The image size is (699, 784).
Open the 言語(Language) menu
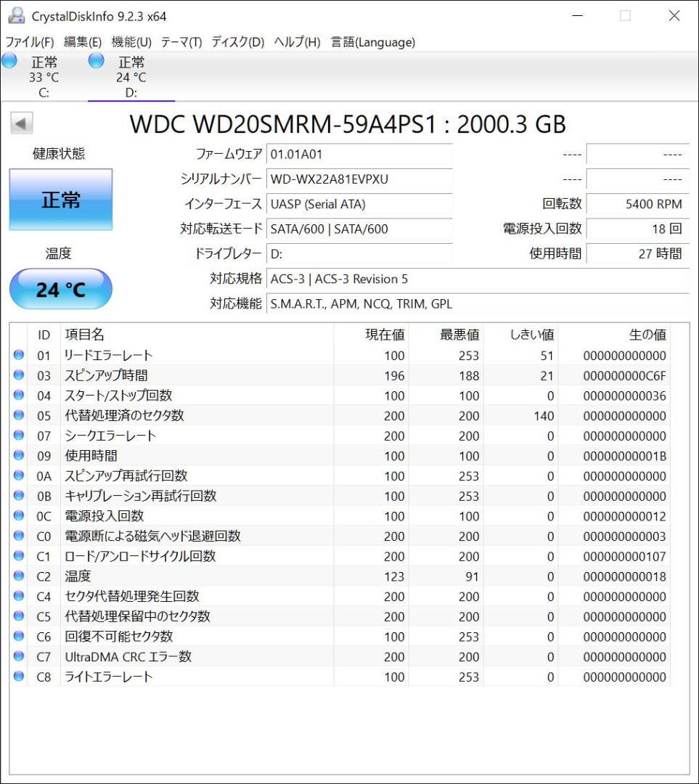(x=373, y=42)
